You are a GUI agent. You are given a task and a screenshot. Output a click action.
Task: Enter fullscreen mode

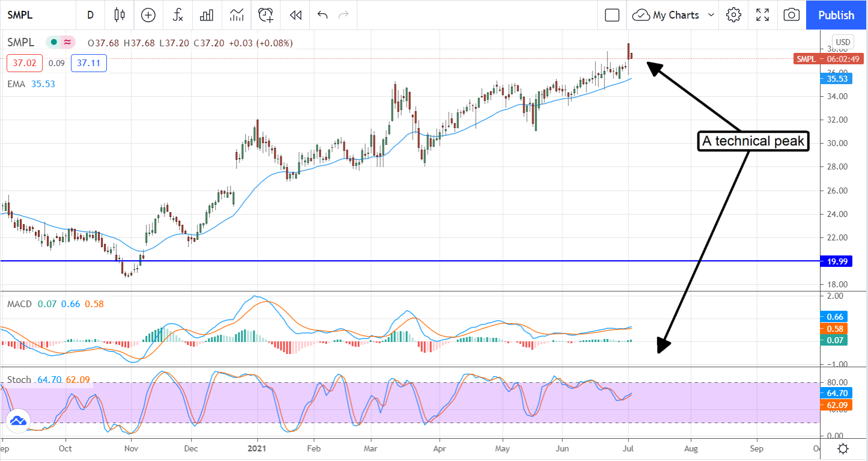click(762, 15)
